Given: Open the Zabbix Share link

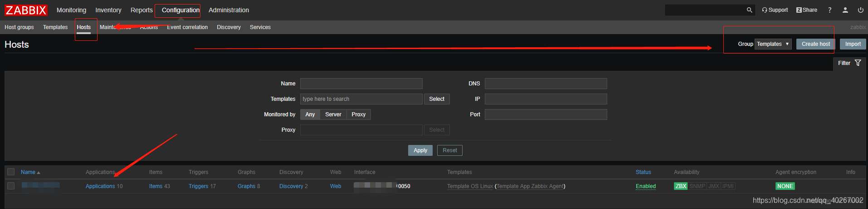Looking at the screenshot, I should 807,10.
